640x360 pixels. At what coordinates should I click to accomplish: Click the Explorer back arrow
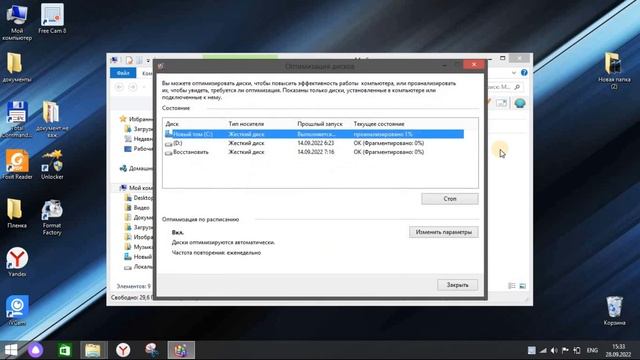pos(119,87)
